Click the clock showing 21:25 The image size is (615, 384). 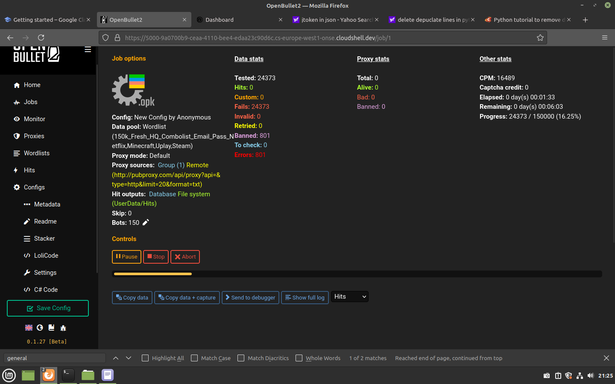pyautogui.click(x=606, y=376)
